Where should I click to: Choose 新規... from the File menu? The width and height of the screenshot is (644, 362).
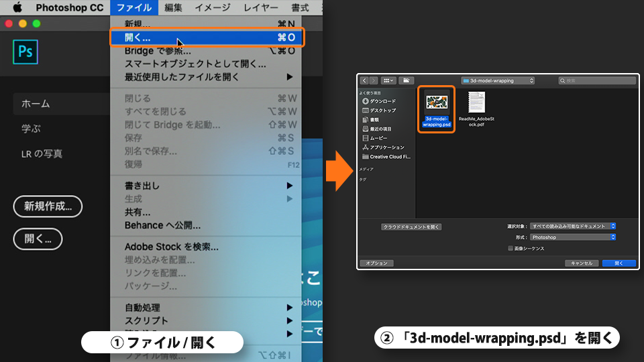click(206, 24)
